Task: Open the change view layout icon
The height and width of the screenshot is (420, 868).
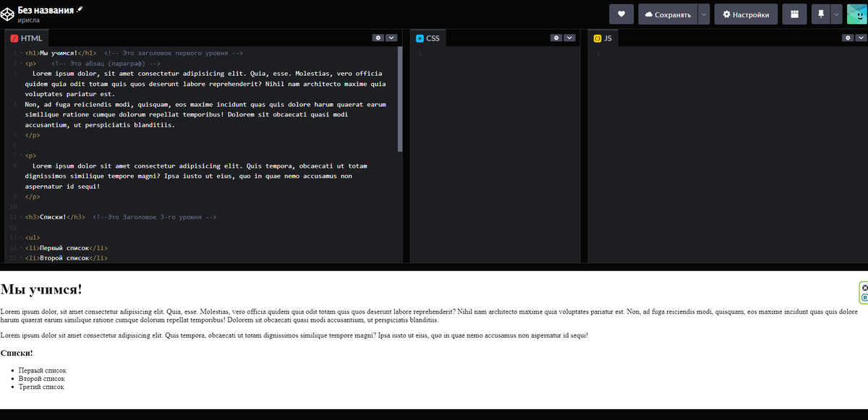Action: 794,14
